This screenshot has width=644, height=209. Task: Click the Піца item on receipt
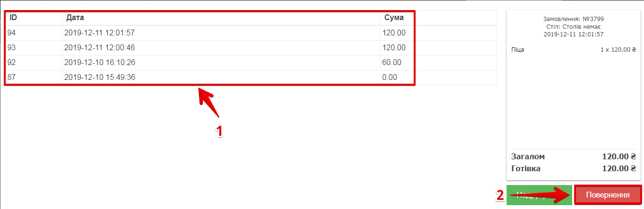tap(518, 49)
